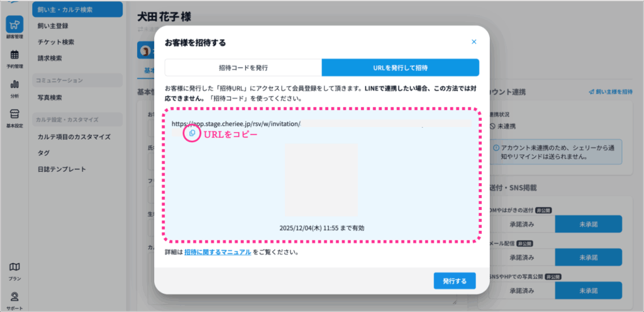
Task: Go to チケット検索
Action: 56,42
